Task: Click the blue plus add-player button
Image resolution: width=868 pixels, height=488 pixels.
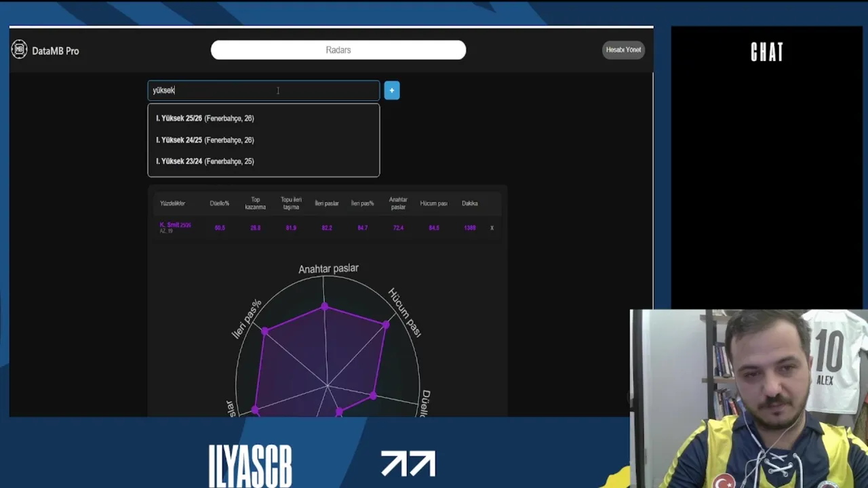Action: coord(392,90)
